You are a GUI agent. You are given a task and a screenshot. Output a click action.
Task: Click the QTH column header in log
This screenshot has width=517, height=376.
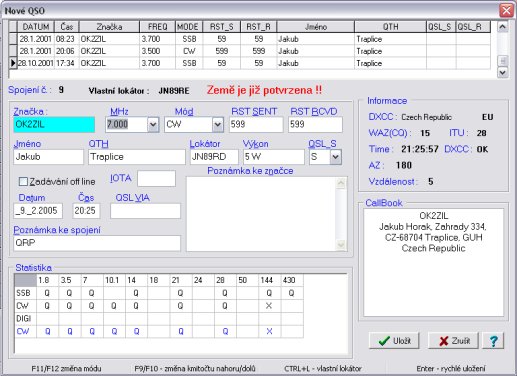[x=390, y=27]
